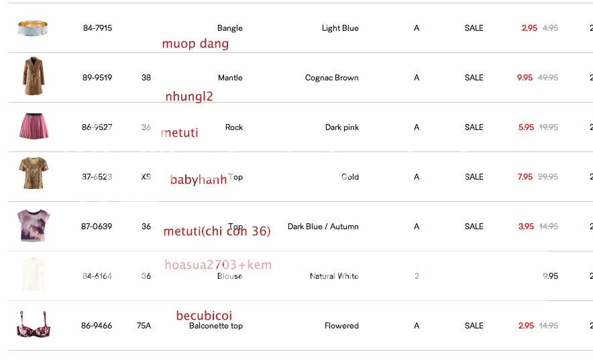The height and width of the screenshot is (364, 593).
Task: Click the red sale price 5.95
Action: coord(526,127)
